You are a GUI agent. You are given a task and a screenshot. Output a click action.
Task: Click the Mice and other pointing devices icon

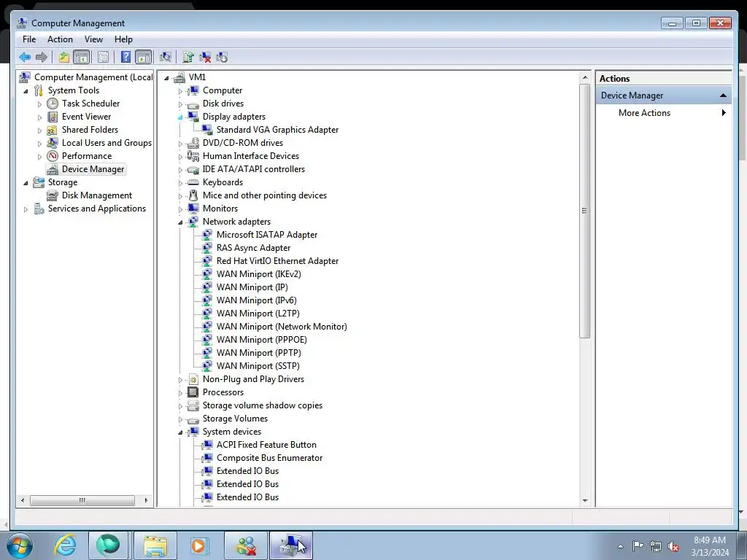point(193,195)
